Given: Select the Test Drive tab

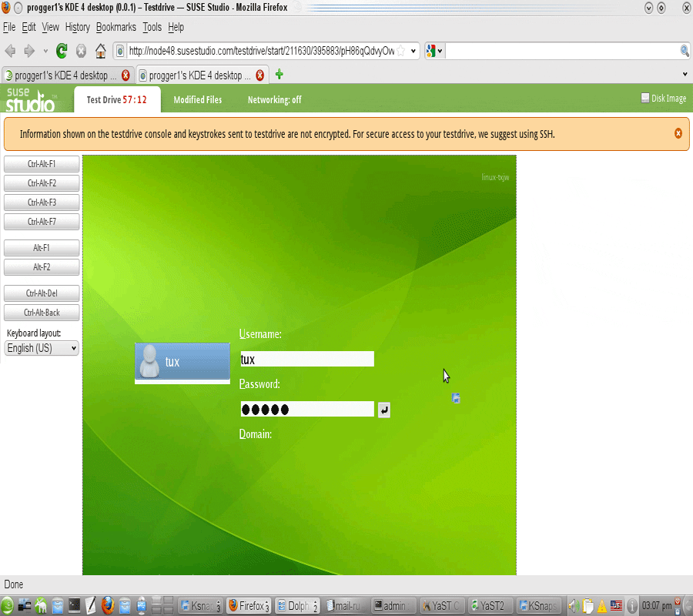Looking at the screenshot, I should pyautogui.click(x=117, y=100).
